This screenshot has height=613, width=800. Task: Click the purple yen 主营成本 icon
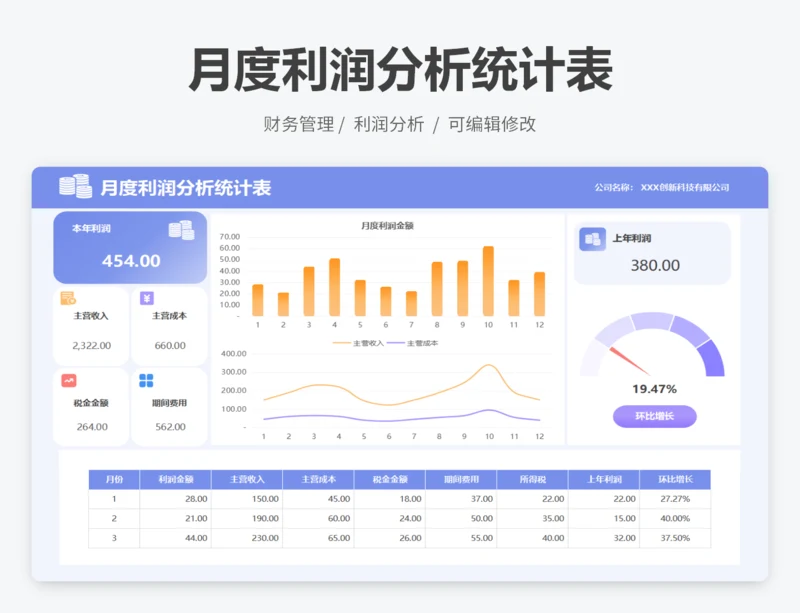[x=146, y=298]
